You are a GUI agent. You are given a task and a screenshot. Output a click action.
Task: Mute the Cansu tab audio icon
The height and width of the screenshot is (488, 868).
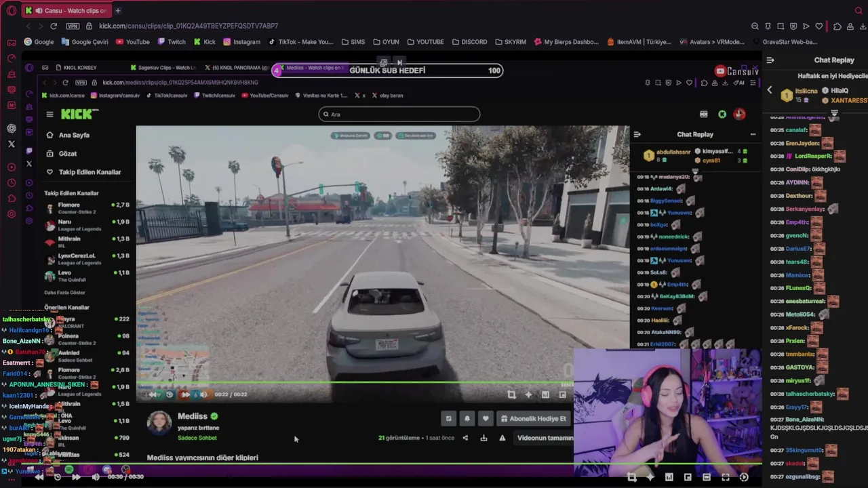point(39,11)
